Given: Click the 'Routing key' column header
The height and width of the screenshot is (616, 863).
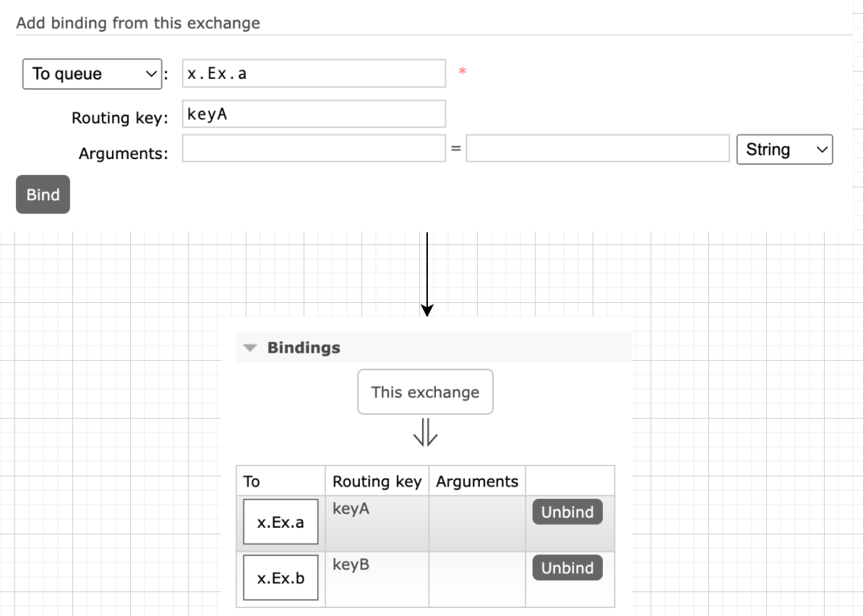Looking at the screenshot, I should [377, 481].
